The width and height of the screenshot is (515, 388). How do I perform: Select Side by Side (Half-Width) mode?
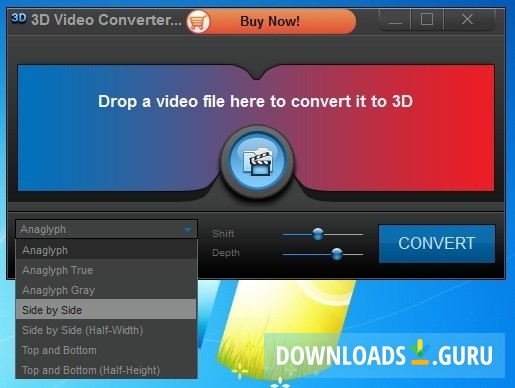(x=106, y=330)
